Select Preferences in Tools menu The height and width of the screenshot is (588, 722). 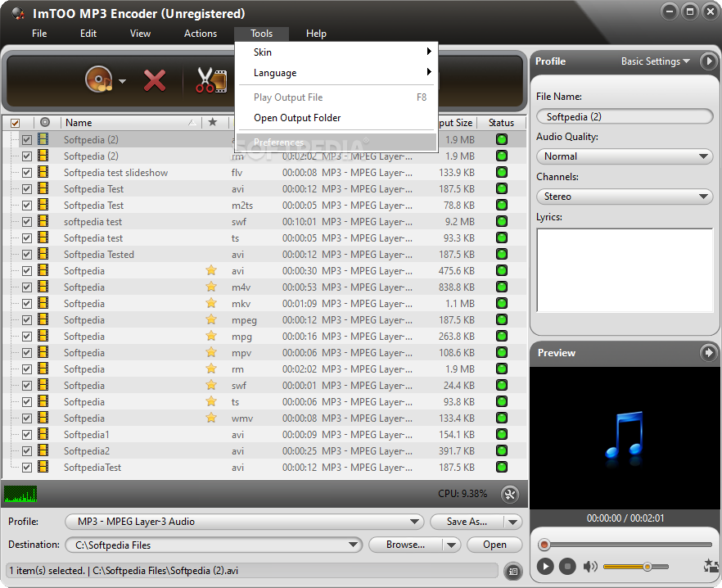[336, 142]
